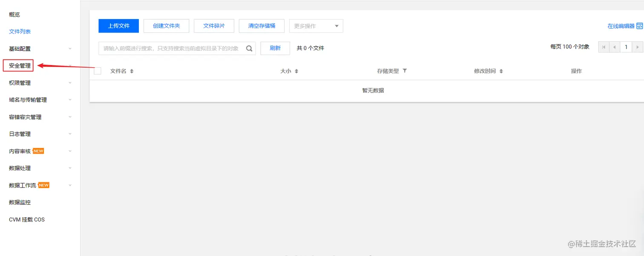Viewport: 644px width, 256px height.
Task: Open 概览 in the sidebar
Action: [x=14, y=14]
